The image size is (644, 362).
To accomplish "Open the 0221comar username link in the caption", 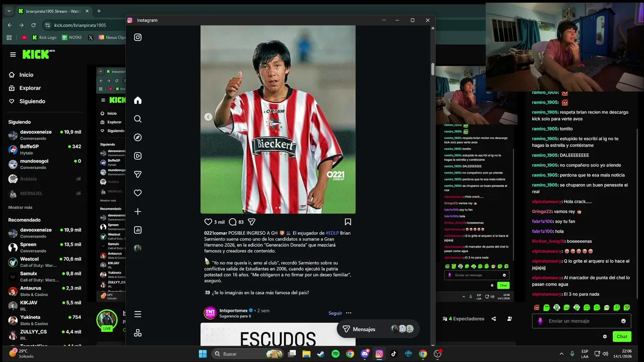I will (215, 233).
